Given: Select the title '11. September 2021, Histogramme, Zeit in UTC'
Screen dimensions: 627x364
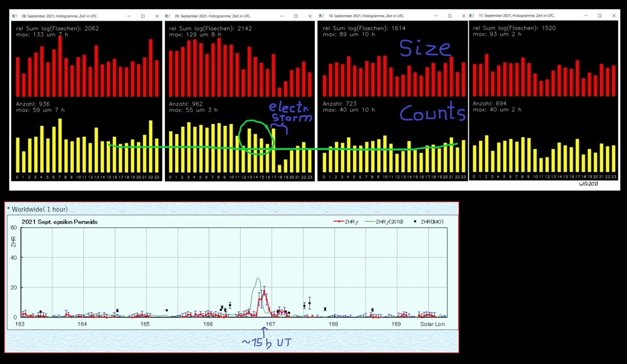Looking at the screenshot, I should [517, 16].
